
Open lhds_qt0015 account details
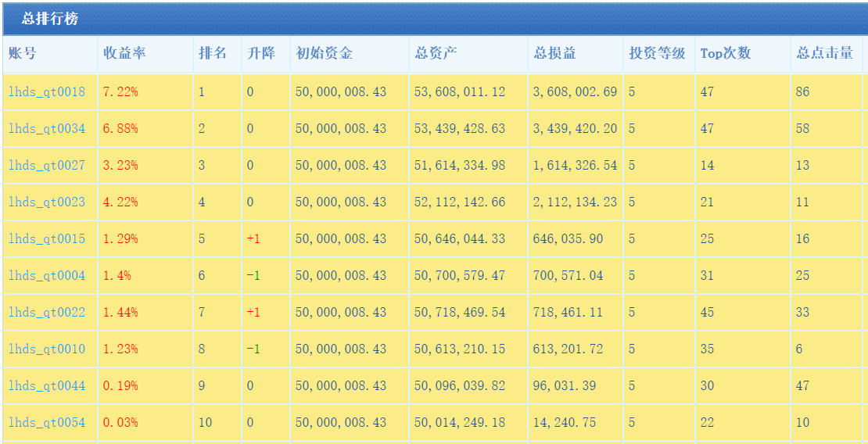click(47, 239)
